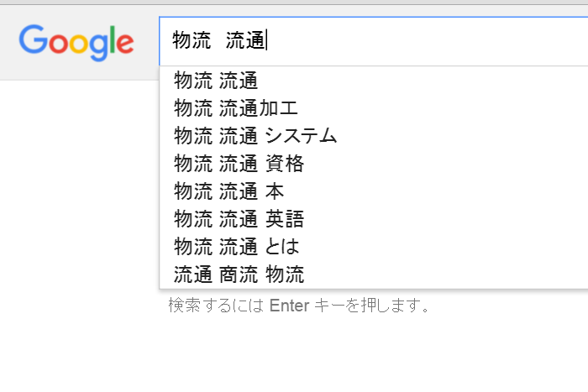Choose the "物流 流通 本" suggestion
588x392 pixels.
click(x=228, y=191)
